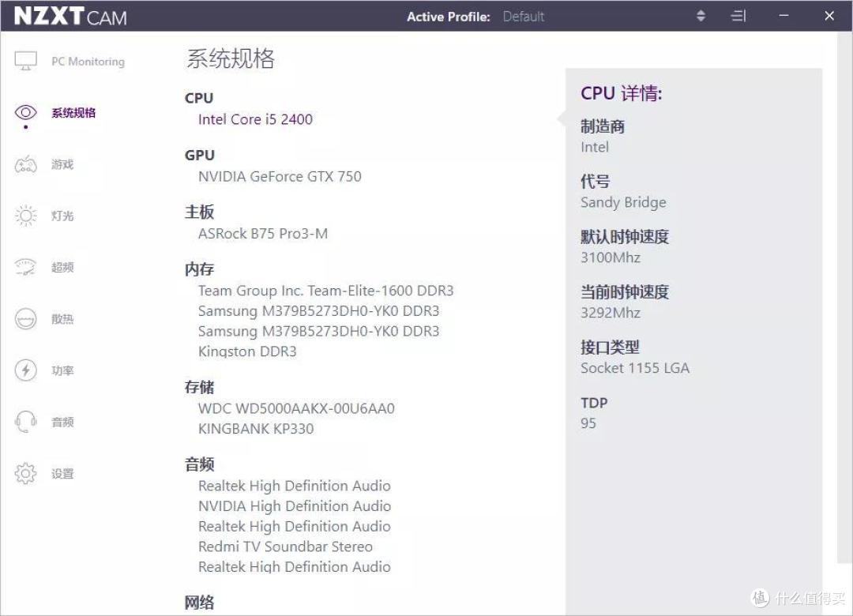Select Kingston DDR3 memory entry
The height and width of the screenshot is (616, 853).
247,351
